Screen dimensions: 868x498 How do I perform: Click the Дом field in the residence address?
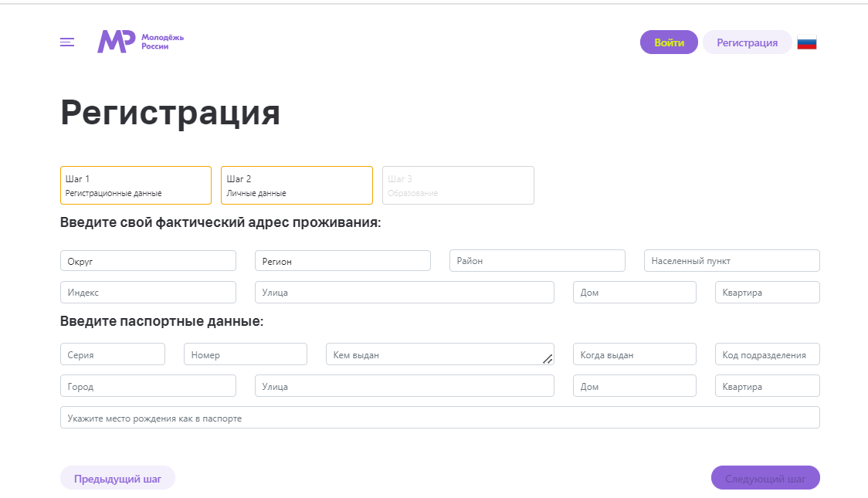634,292
